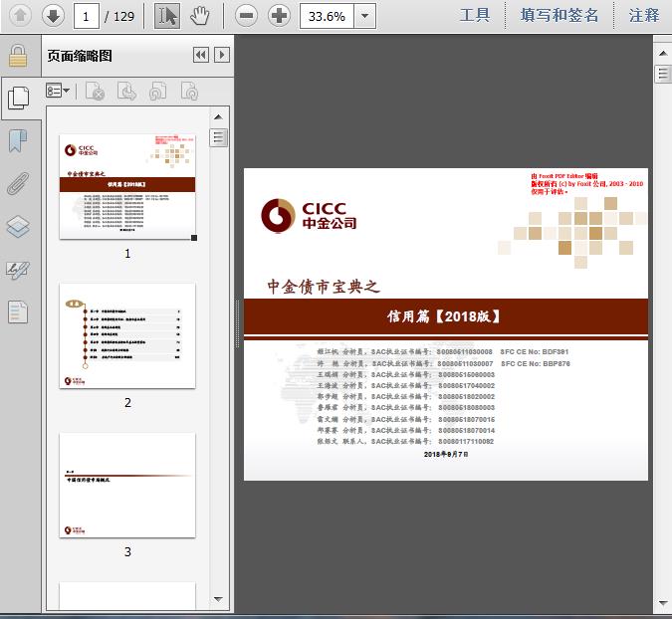Open the bookmarks panel icon
This screenshot has height=619, width=672.
18,140
